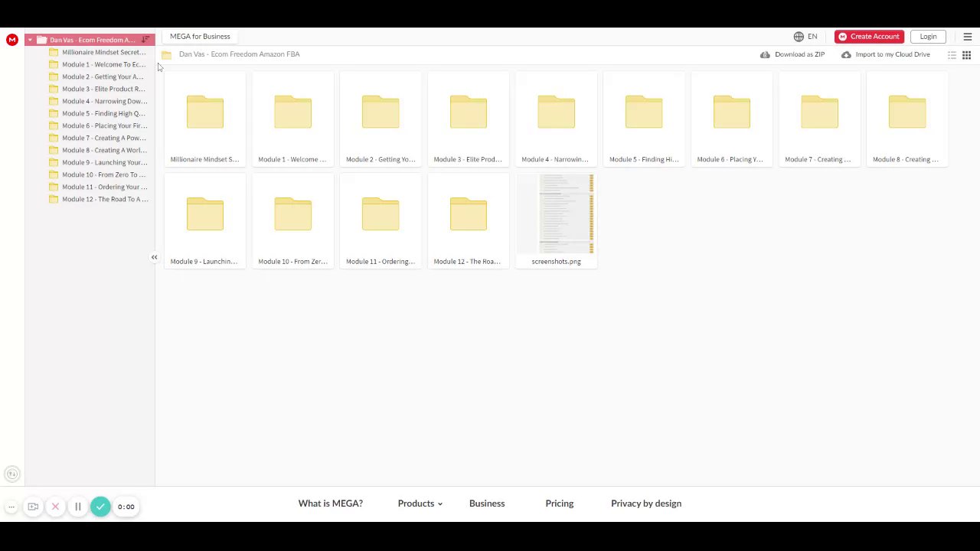Finish recording with the green checkmark

(100, 507)
